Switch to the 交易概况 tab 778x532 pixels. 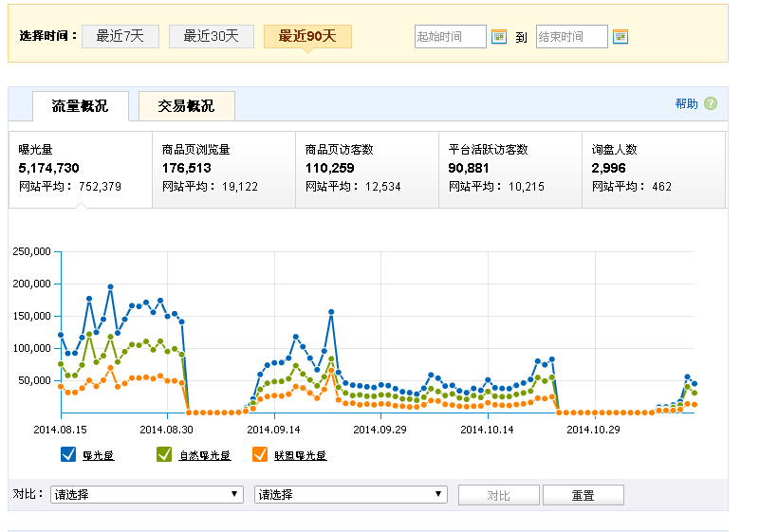coord(187,105)
